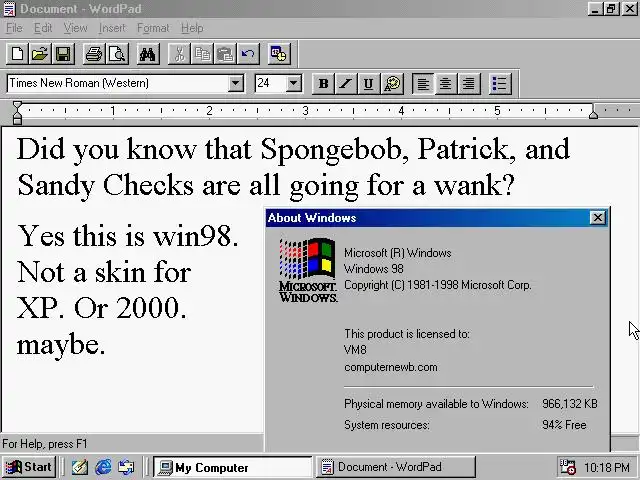Click the Copy toolbar icon
The height and width of the screenshot is (480, 640).
tap(202, 53)
